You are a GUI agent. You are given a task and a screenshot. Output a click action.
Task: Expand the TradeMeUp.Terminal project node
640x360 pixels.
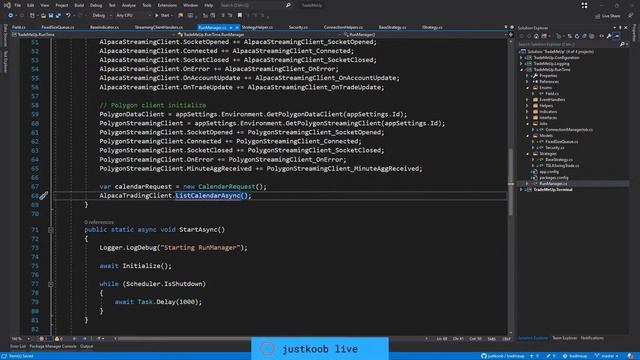521,190
